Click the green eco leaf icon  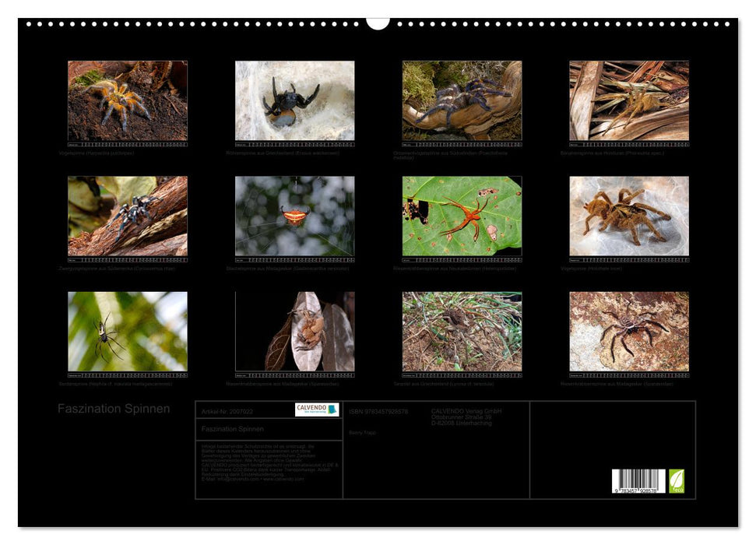677,480
